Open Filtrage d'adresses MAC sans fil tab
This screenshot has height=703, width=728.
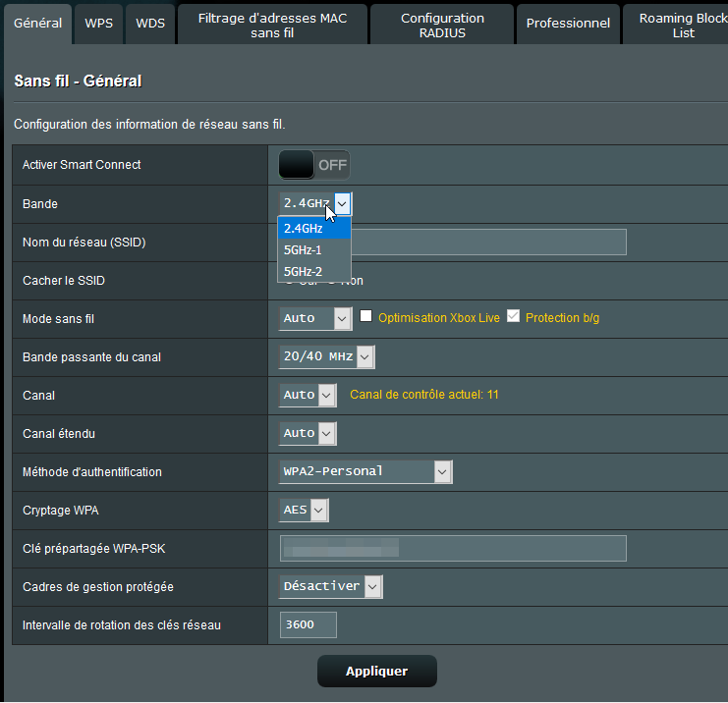point(272,26)
